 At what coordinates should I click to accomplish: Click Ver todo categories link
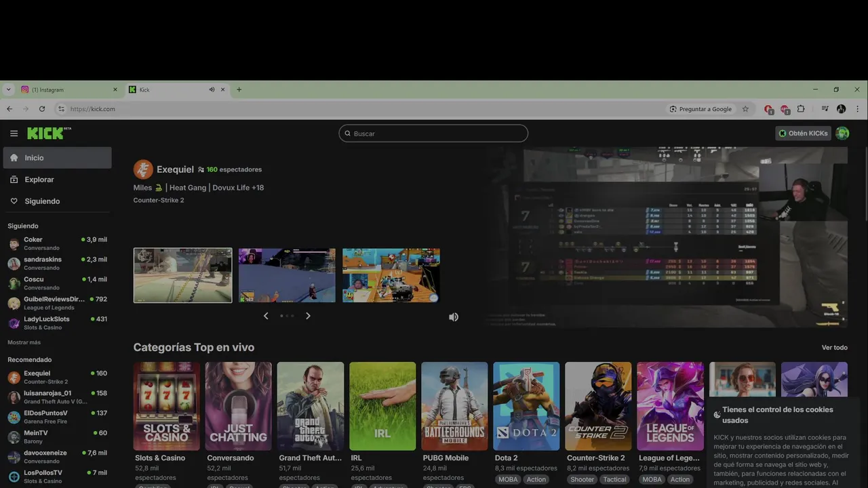pyautogui.click(x=835, y=348)
